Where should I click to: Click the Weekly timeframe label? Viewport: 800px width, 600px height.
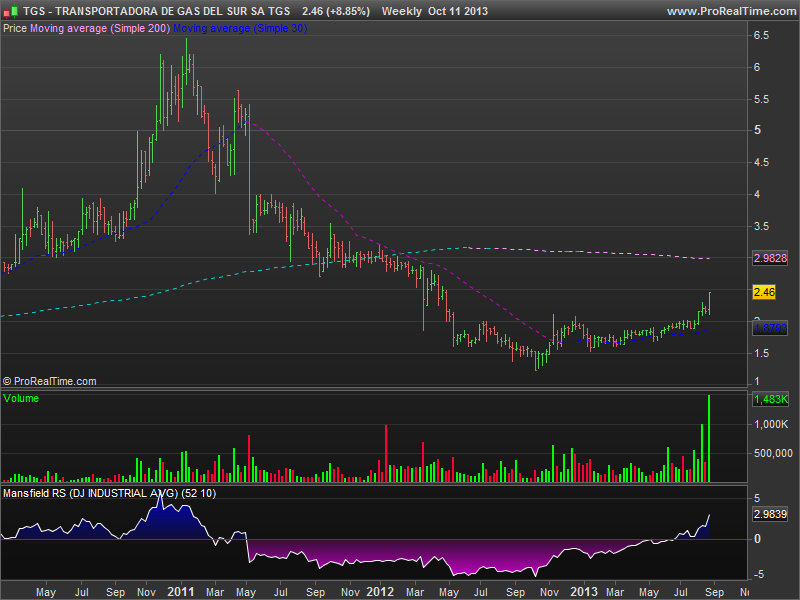(x=401, y=11)
